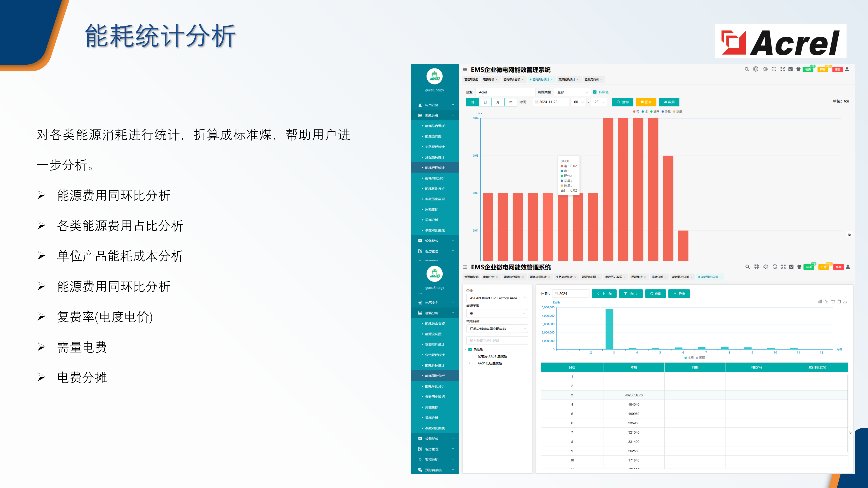Click hamburger menu icon beside top EMS title

[x=465, y=70]
